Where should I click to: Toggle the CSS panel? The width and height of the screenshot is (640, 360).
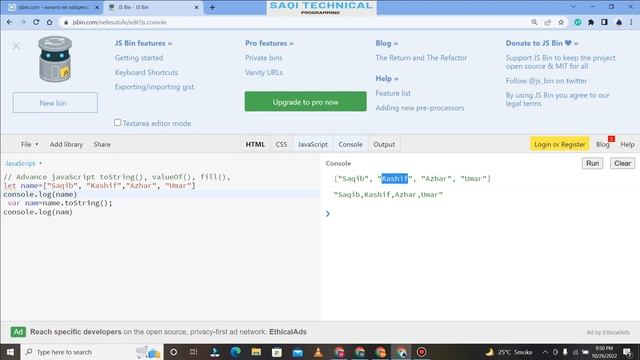click(x=281, y=144)
